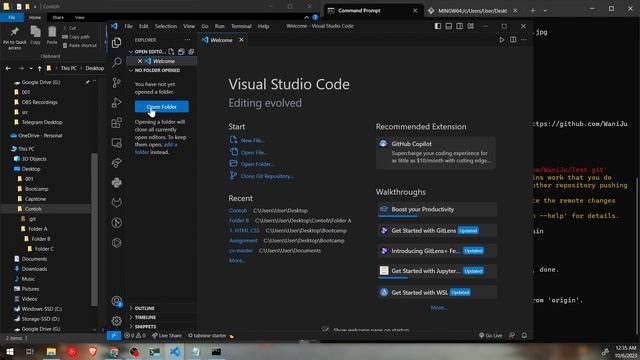Open the Search view in VS Code
640x360 pixels.
117,62
